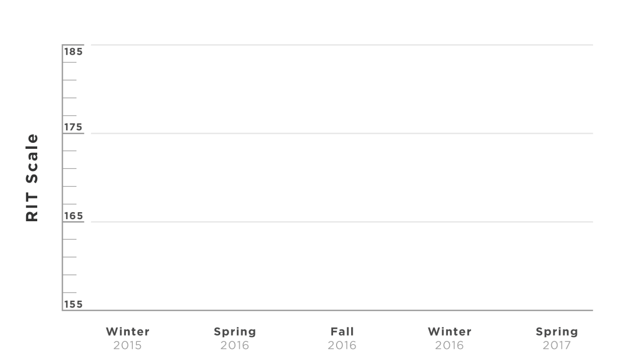Click the vertical y-axis ruler line

pos(62,177)
